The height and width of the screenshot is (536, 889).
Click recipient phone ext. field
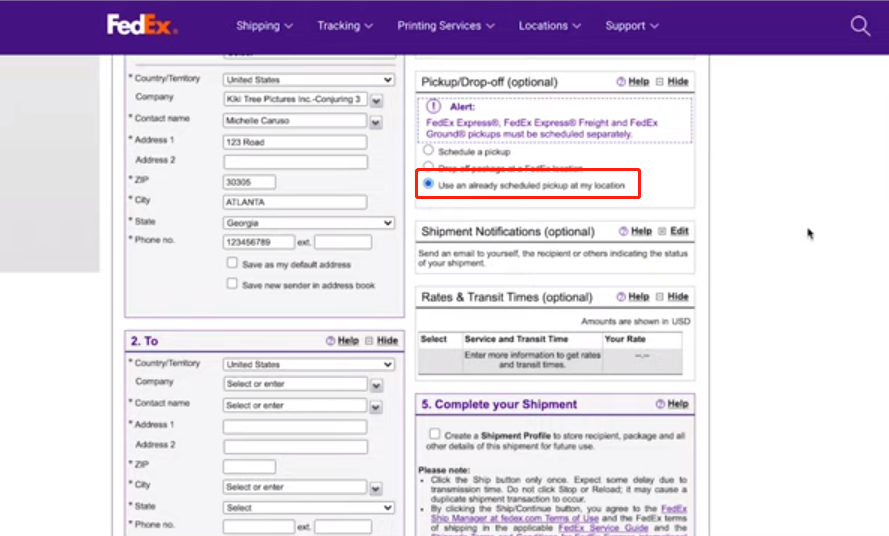pos(343,527)
